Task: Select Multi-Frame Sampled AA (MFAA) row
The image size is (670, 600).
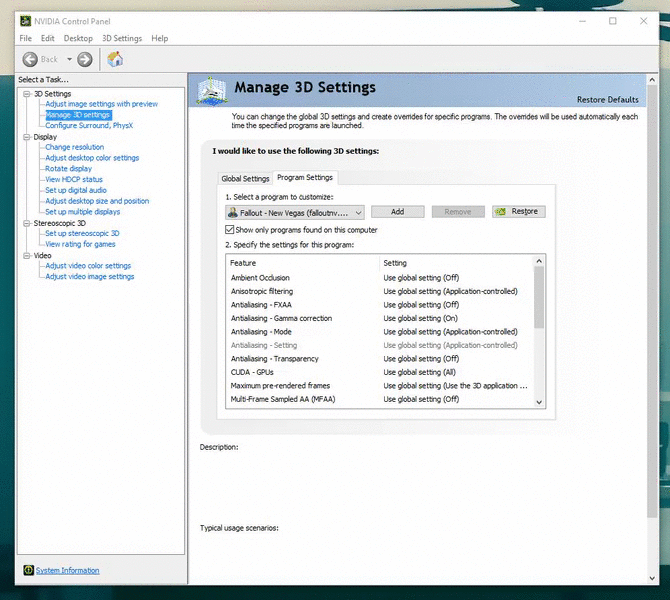Action: 380,399
